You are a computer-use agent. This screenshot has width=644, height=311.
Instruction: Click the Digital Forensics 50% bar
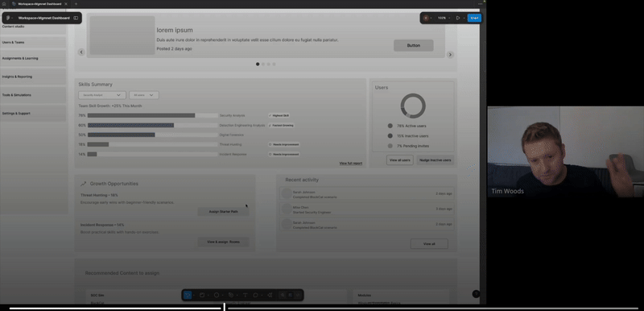(152, 135)
